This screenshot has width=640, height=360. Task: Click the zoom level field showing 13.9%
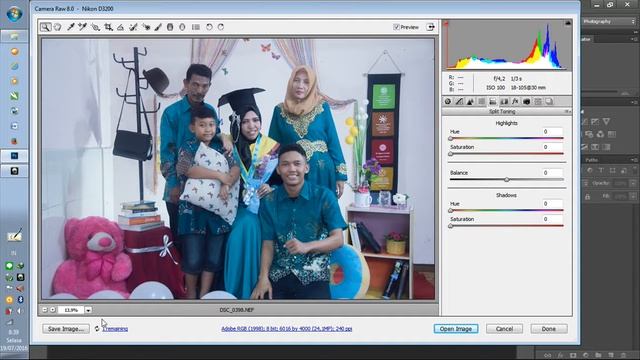point(71,310)
